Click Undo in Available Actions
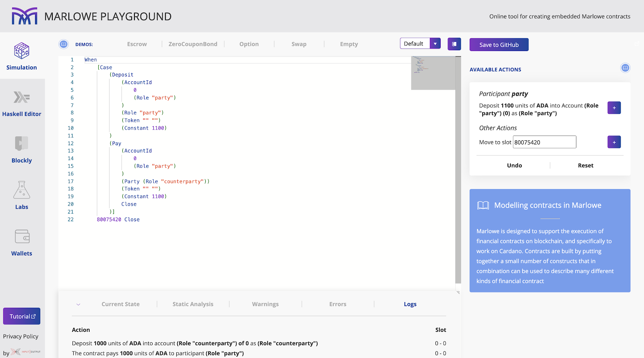 pyautogui.click(x=514, y=165)
